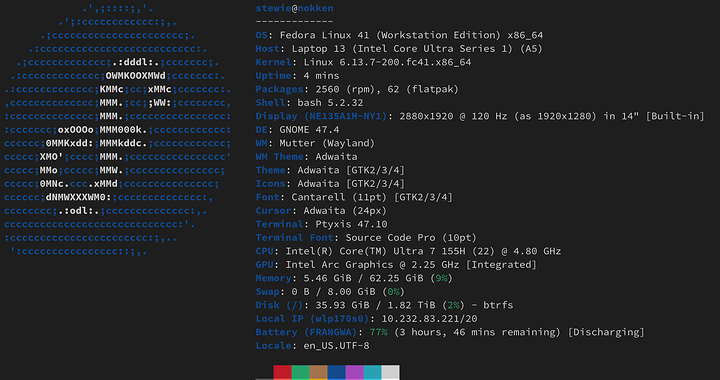Click the stewie@nokken title text

tap(294, 8)
